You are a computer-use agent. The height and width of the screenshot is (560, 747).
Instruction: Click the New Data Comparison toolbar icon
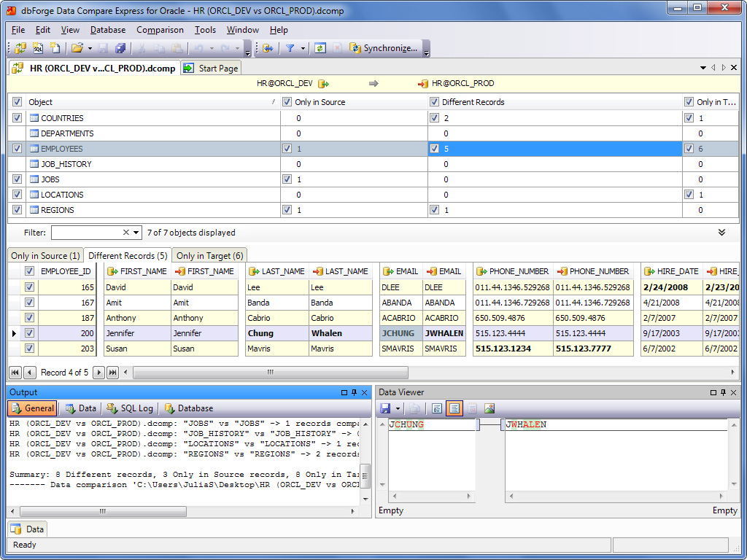[20, 48]
